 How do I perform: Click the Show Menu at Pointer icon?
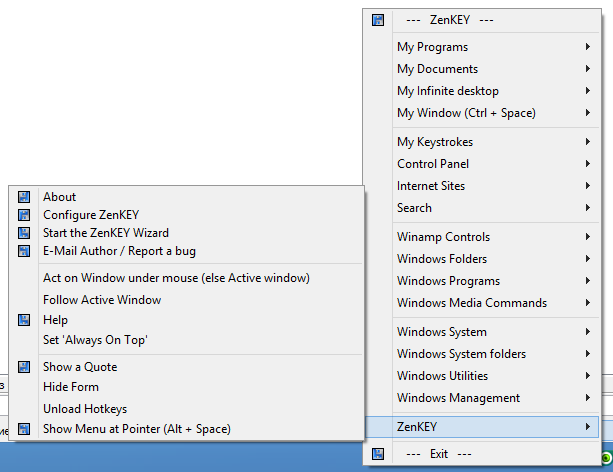(x=24, y=429)
